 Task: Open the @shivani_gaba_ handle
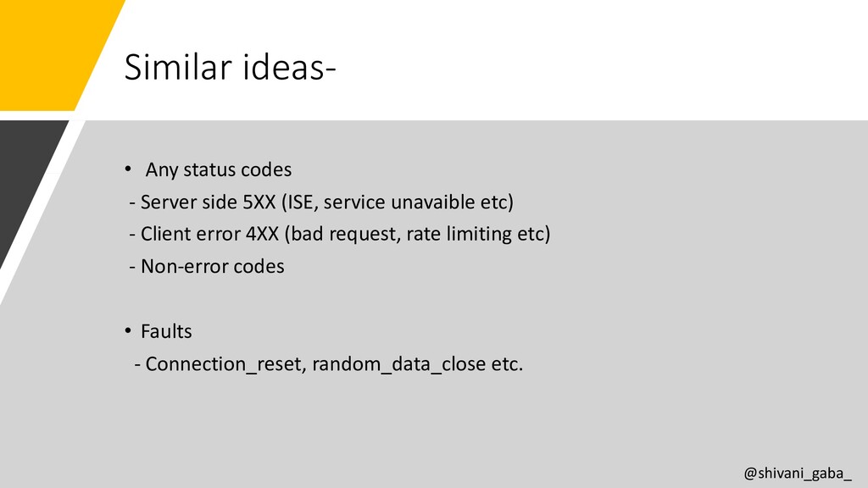coord(797,474)
